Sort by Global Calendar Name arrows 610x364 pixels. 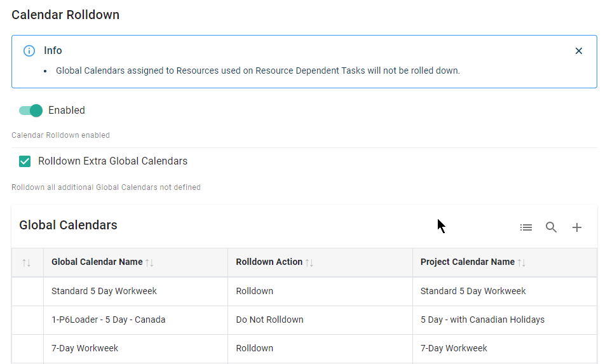click(x=149, y=262)
